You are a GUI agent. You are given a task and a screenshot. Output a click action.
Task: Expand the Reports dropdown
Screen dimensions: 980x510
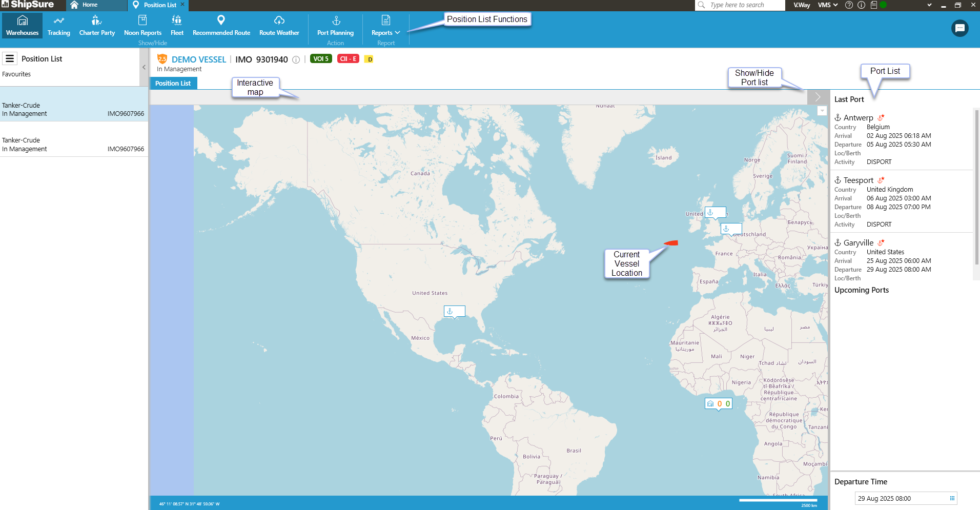(x=385, y=32)
